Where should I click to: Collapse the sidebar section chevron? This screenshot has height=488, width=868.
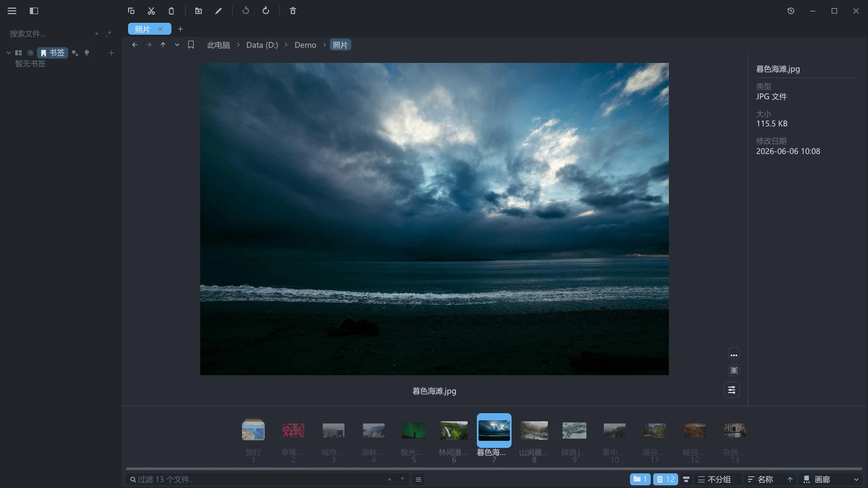(x=9, y=53)
